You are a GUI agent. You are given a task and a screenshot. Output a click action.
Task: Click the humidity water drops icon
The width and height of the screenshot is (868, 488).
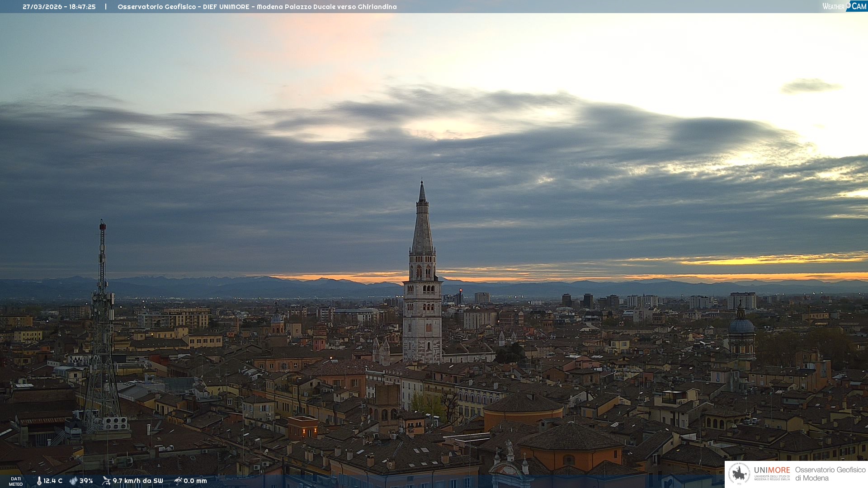tap(73, 481)
